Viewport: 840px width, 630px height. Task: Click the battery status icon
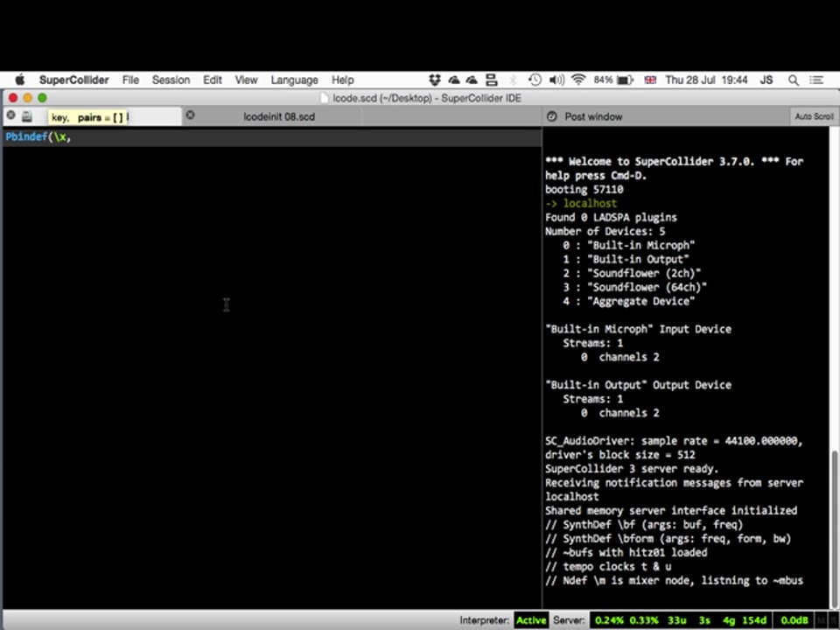click(625, 80)
